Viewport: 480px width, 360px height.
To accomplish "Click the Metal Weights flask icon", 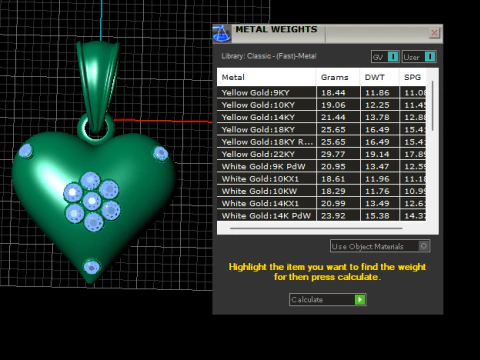I will tap(222, 33).
